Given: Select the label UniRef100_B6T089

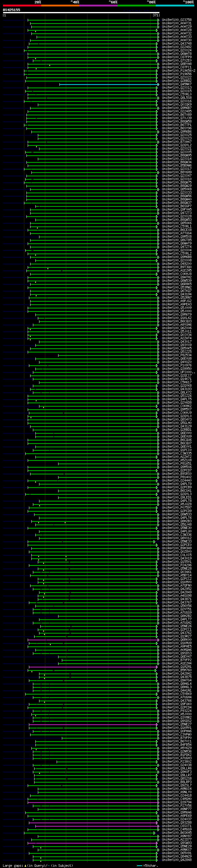Looking at the screenshot, I should [177, 115].
